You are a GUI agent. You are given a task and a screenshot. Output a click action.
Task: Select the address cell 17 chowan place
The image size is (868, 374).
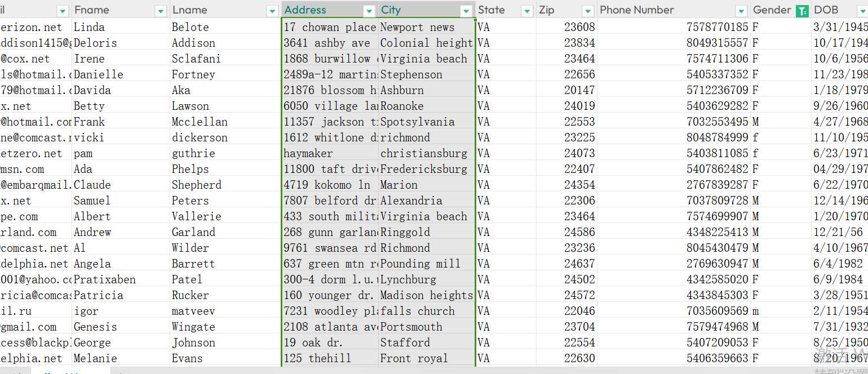click(x=330, y=27)
